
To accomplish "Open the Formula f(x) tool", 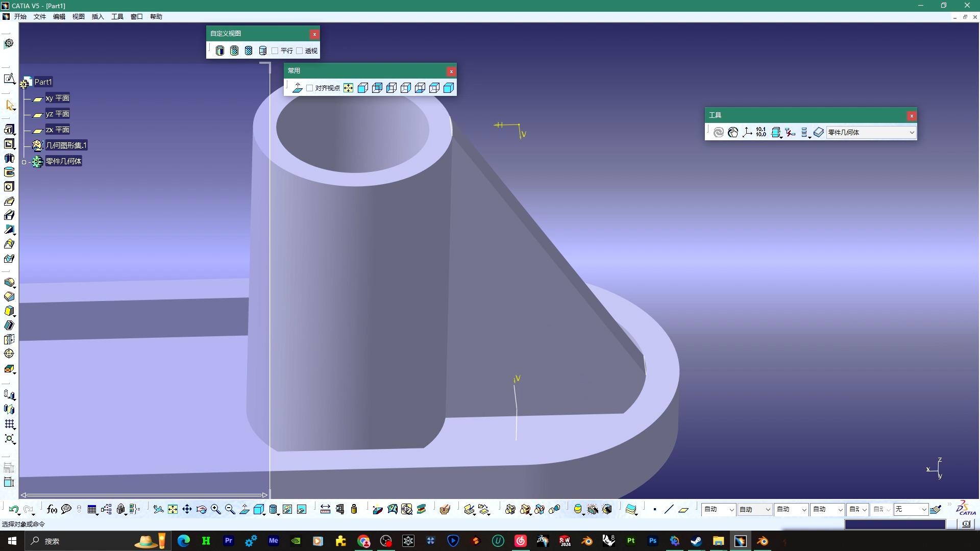I will point(52,509).
